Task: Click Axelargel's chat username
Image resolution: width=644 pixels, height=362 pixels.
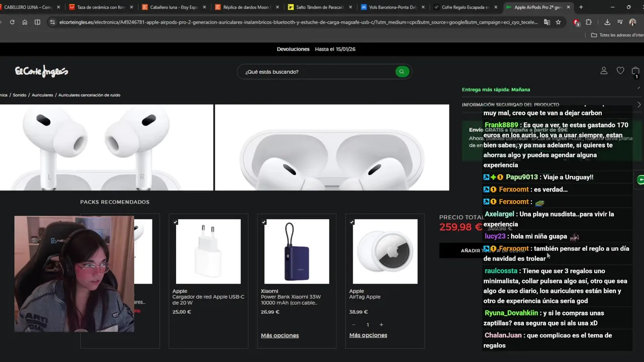Action: [499, 214]
